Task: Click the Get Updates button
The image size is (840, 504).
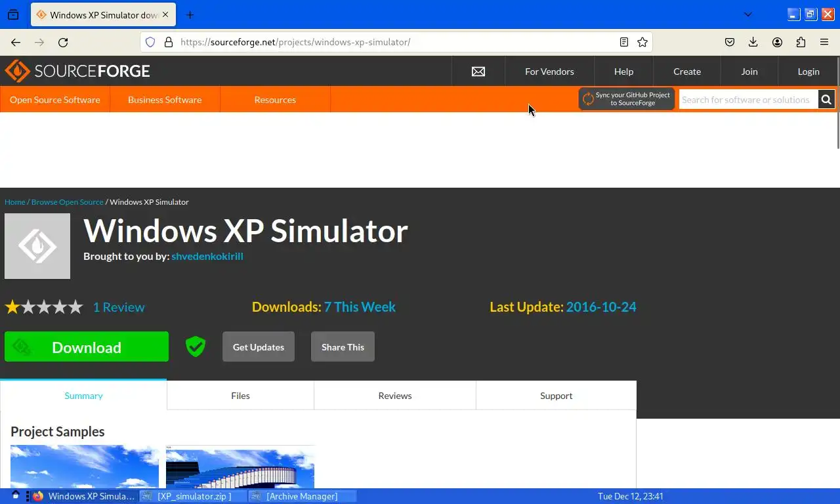Action: [259, 346]
